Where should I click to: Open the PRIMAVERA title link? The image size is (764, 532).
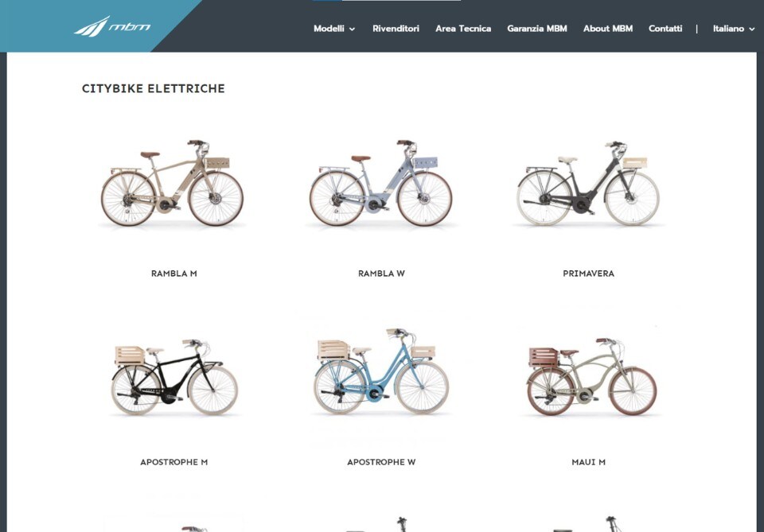coord(588,274)
